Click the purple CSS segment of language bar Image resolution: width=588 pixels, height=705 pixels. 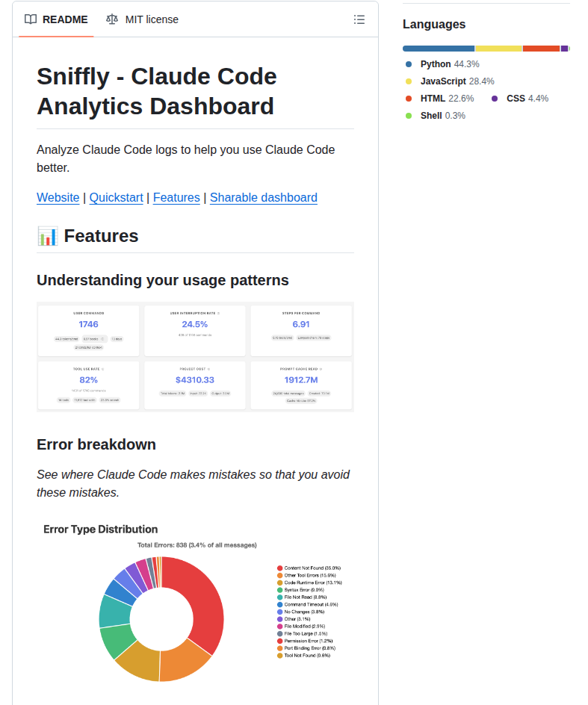[x=564, y=49]
